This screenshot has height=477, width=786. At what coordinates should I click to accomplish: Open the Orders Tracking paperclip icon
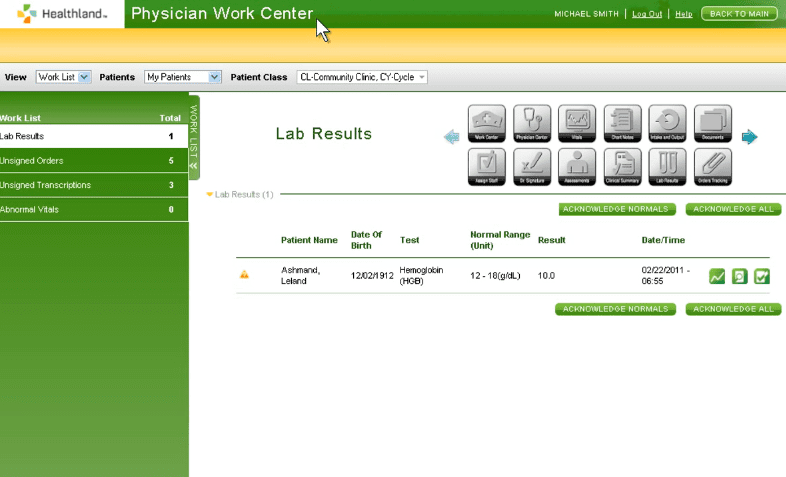click(713, 167)
